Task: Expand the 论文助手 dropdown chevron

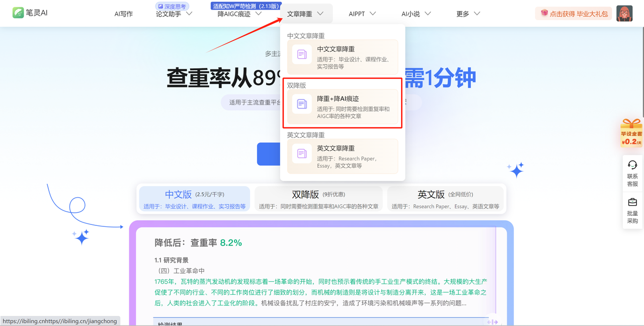Action: point(189,14)
